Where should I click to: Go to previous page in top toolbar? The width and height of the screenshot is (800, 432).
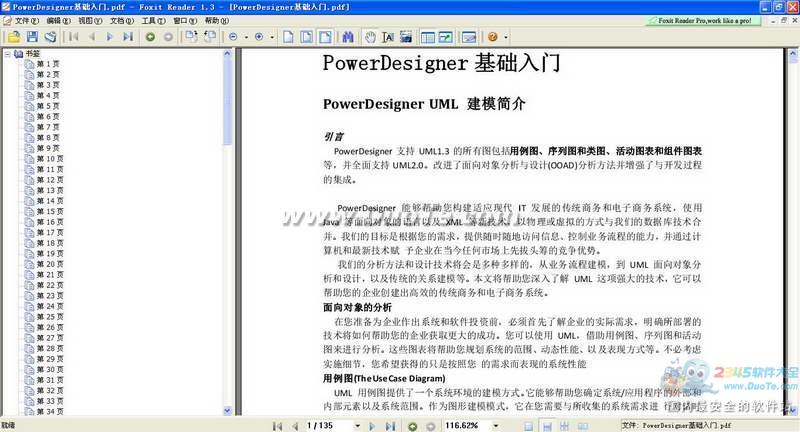92,37
